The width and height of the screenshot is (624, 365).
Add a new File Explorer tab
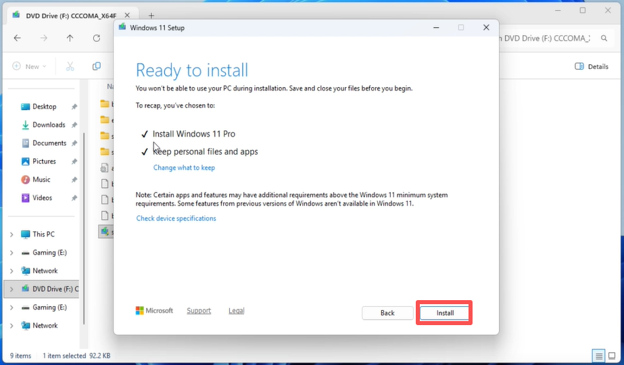tap(151, 16)
